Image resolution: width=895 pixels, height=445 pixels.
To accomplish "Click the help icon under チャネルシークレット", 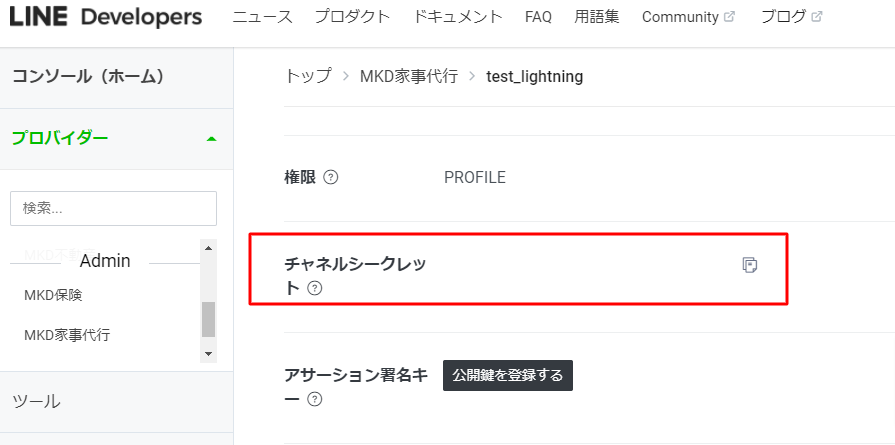I will (x=315, y=288).
